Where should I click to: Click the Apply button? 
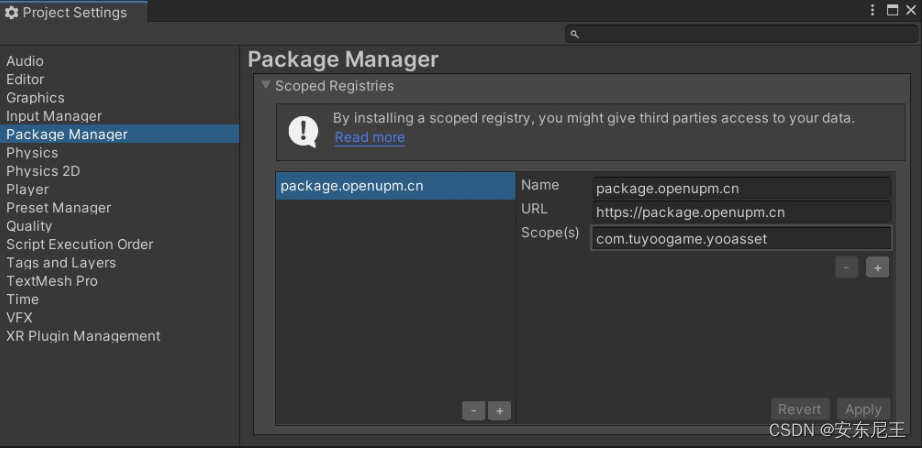[863, 409]
